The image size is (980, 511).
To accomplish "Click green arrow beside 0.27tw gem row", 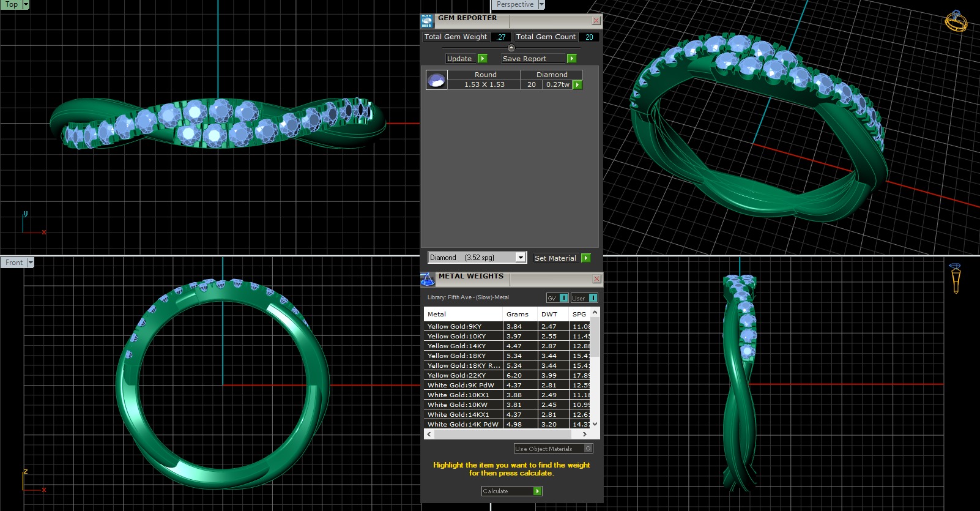I will click(577, 85).
